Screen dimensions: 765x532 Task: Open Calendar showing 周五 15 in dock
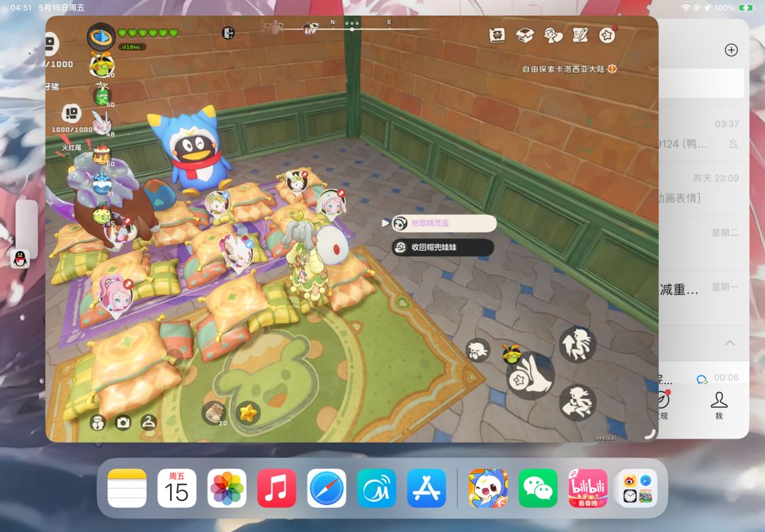(176, 488)
